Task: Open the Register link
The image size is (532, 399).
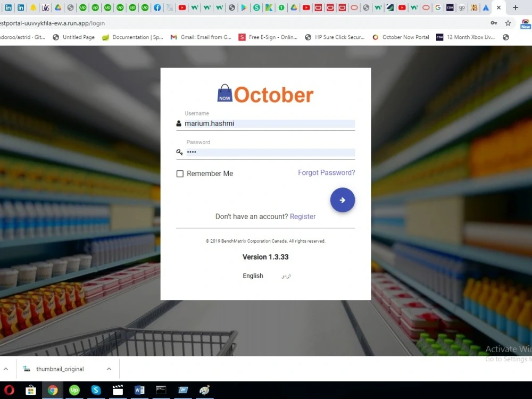Action: pyautogui.click(x=303, y=217)
